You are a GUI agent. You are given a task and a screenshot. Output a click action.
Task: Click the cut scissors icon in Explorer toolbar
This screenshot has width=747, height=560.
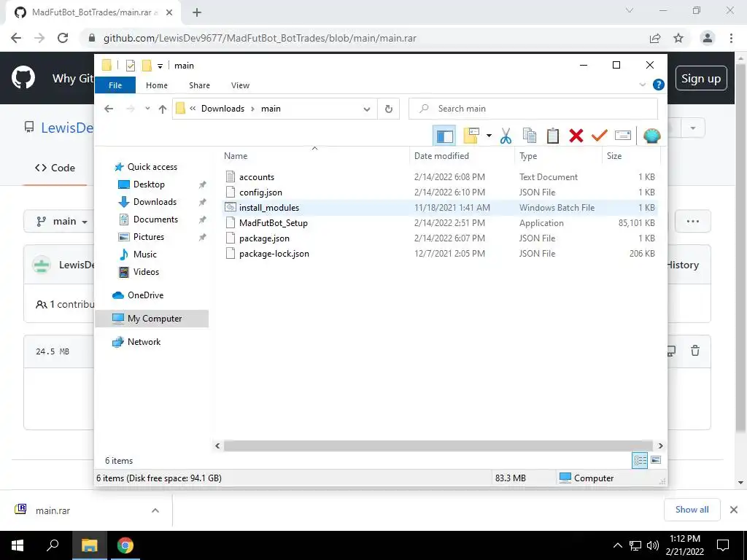(506, 136)
